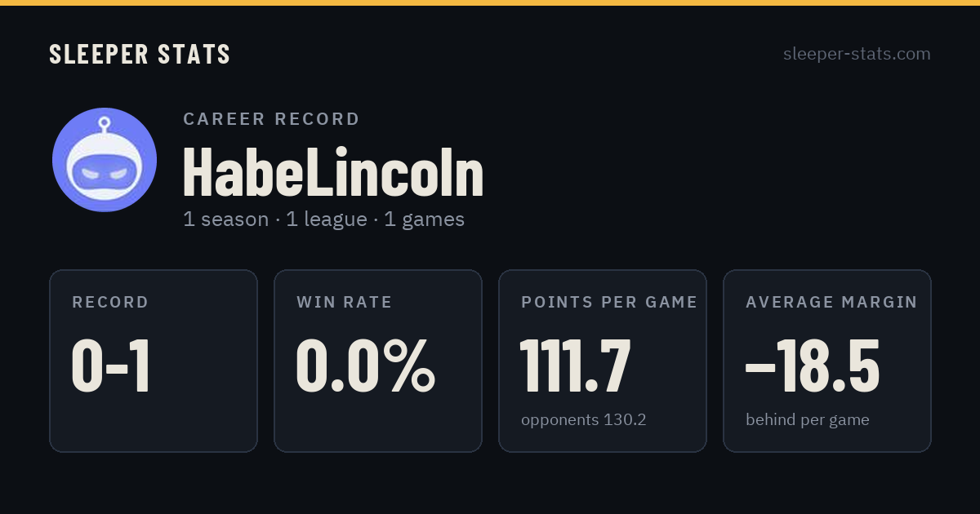Click the SLEEPER STATS logo text
This screenshot has height=514, width=980.
(x=140, y=54)
